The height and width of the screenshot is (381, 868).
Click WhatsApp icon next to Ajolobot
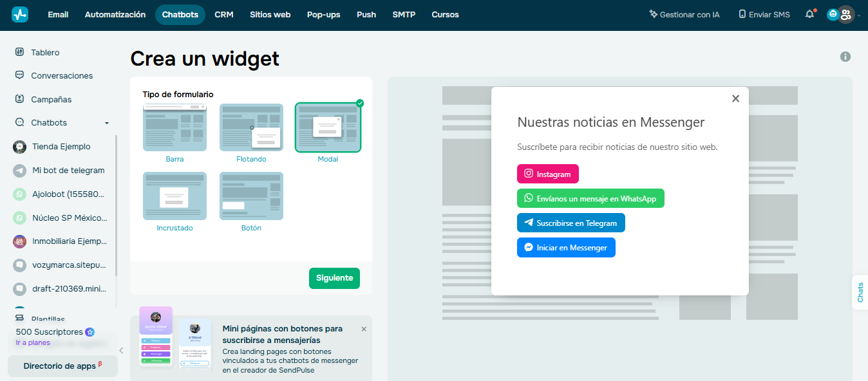(x=19, y=194)
